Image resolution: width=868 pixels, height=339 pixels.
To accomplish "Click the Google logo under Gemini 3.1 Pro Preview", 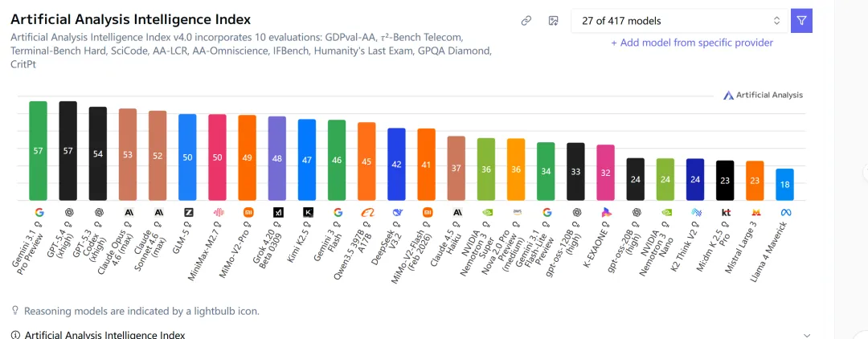I will [x=38, y=213].
